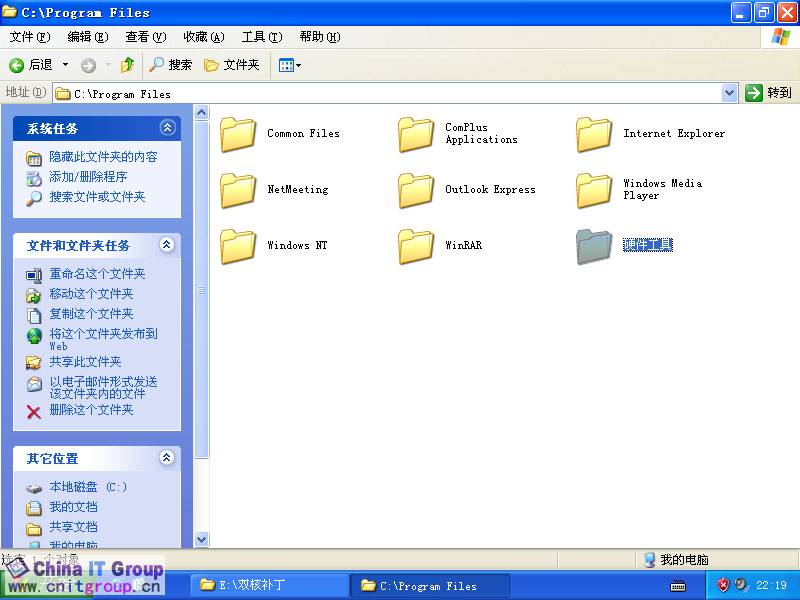The height and width of the screenshot is (600, 800).
Task: Click 删除这个文件夹 link
Action: [x=91, y=410]
